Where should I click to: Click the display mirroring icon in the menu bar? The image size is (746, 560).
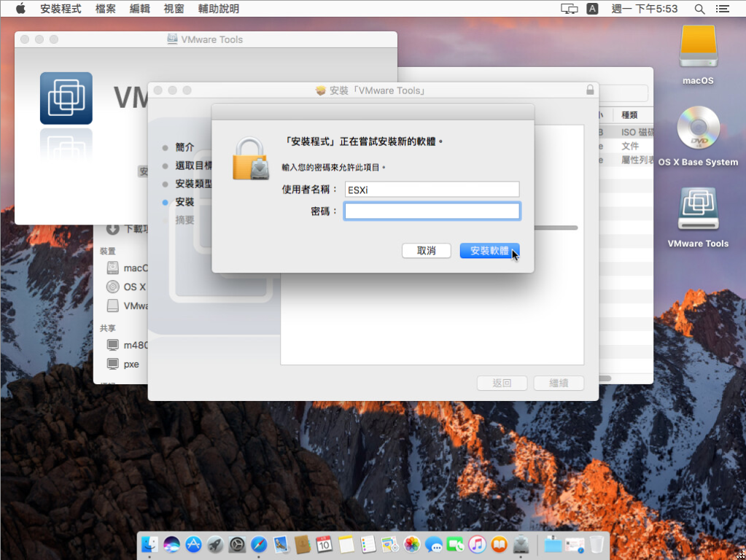coord(570,9)
